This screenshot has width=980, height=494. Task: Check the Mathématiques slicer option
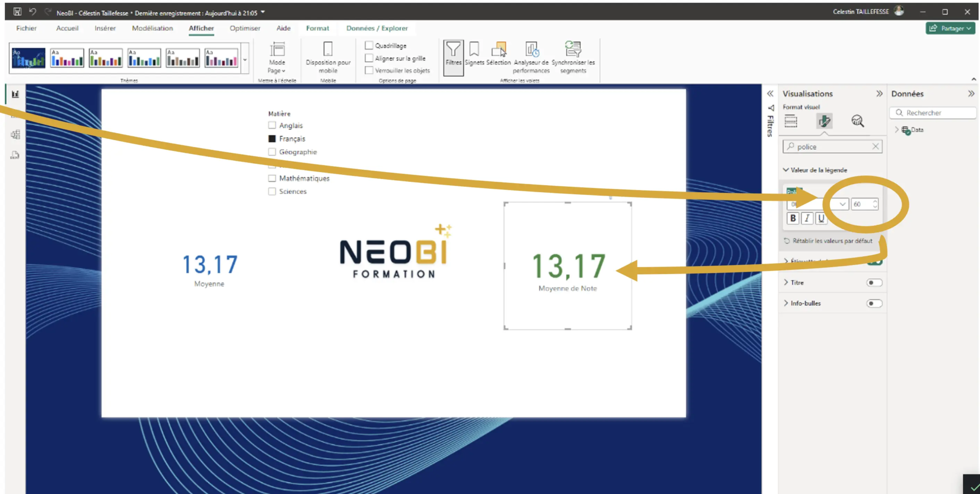click(272, 178)
